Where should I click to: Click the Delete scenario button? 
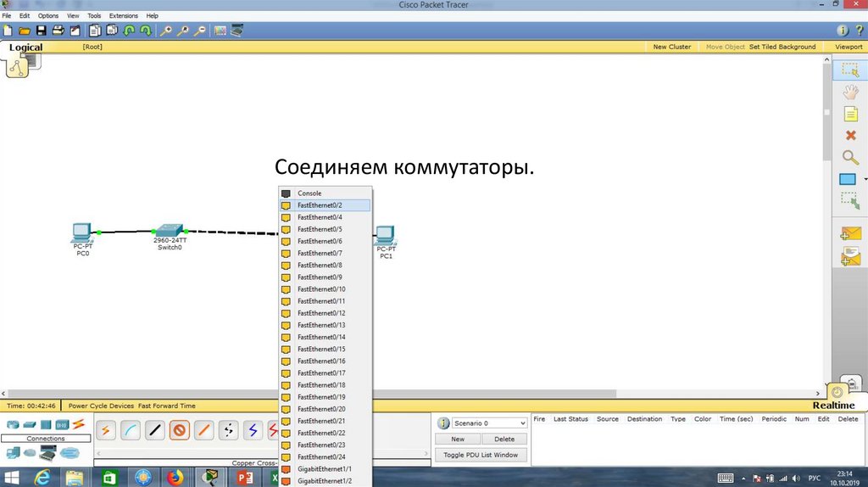click(504, 439)
